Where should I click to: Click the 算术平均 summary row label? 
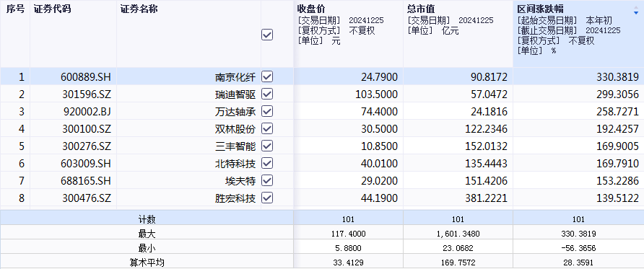pyautogui.click(x=147, y=263)
